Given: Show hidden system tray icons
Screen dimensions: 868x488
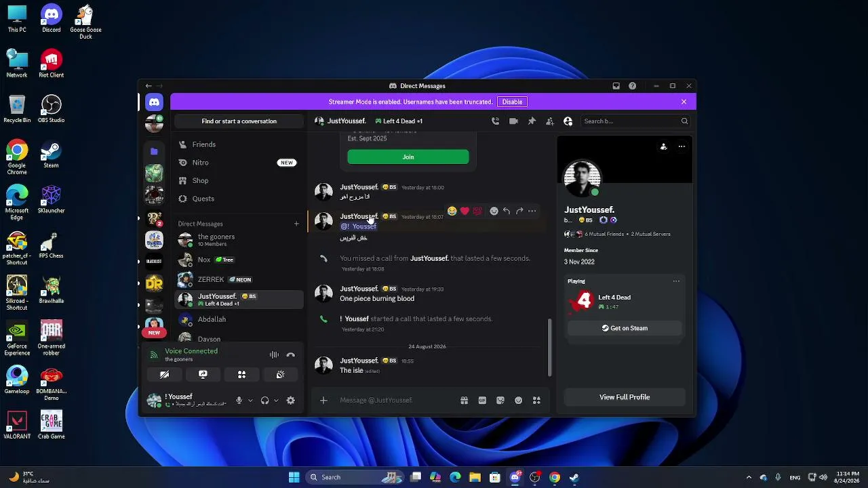Looking at the screenshot, I should click(x=749, y=477).
